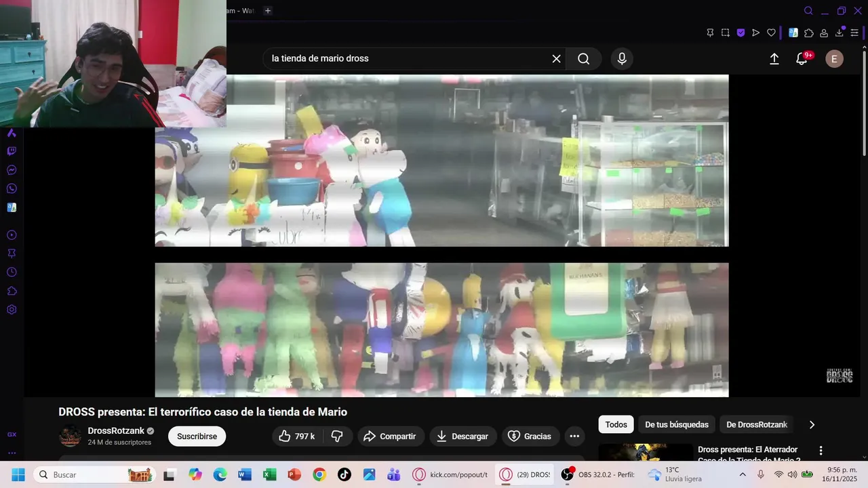
Task: Select the Todos filter chip
Action: [616, 425]
